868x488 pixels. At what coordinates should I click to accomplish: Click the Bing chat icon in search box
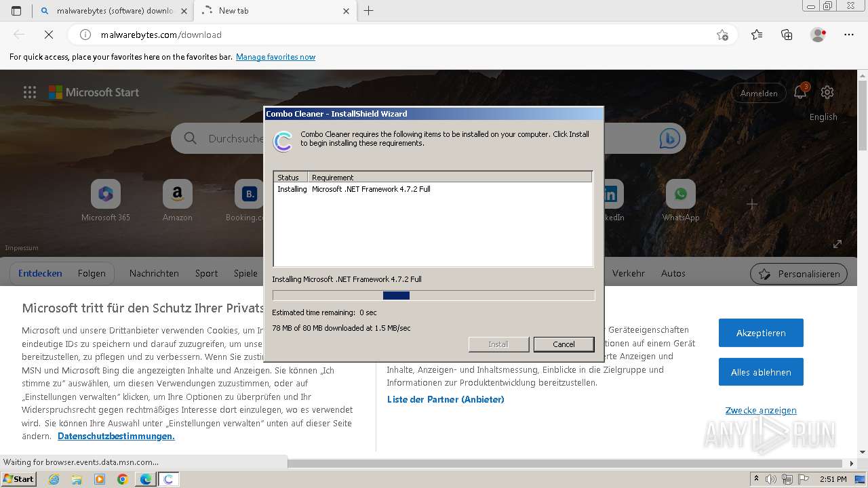coord(669,138)
